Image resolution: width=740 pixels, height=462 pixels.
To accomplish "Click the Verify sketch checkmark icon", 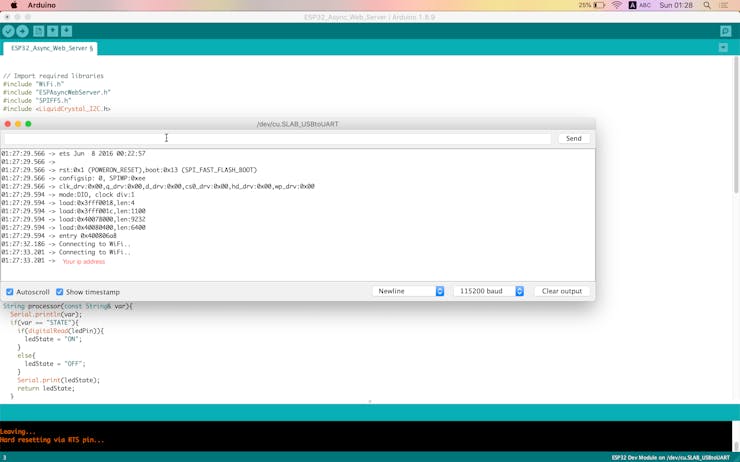I will tap(8, 31).
